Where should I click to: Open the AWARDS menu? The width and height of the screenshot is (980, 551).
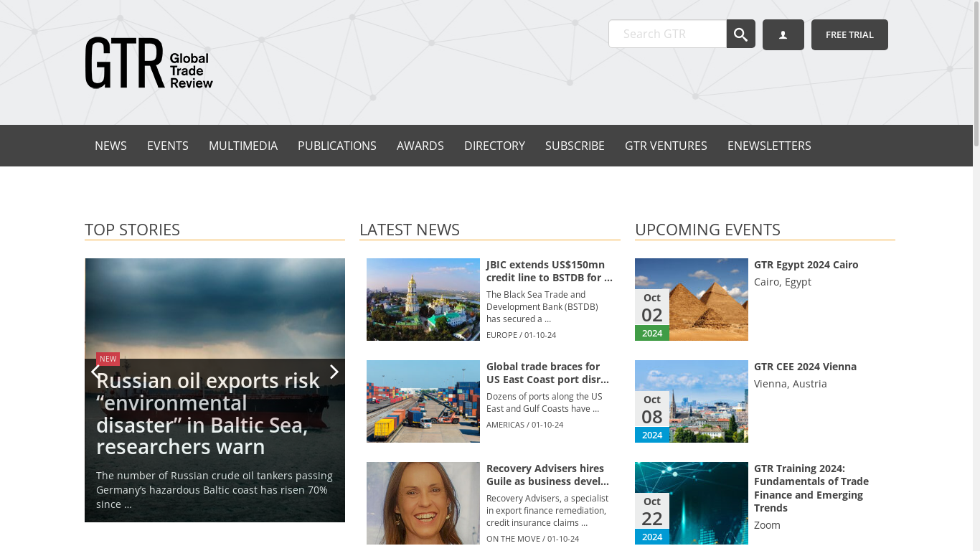pos(420,146)
